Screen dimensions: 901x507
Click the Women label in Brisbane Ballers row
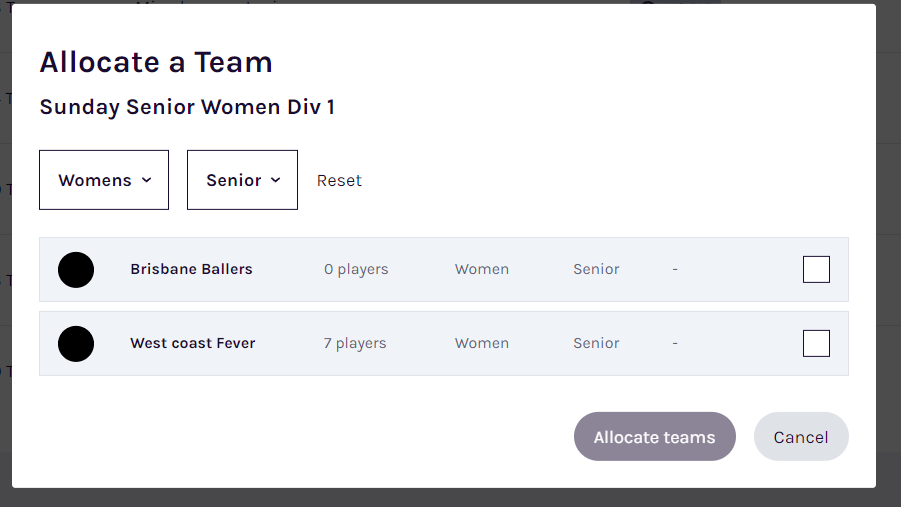[482, 269]
